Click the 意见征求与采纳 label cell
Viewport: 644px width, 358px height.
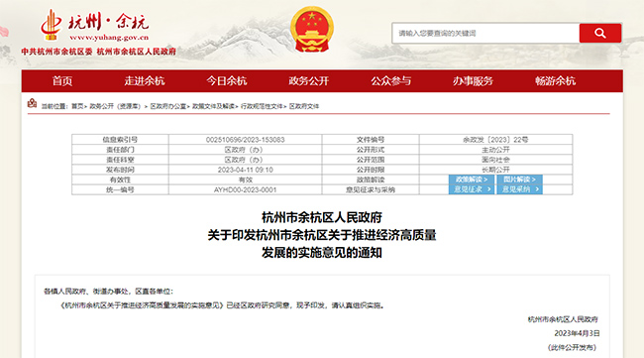(371, 189)
